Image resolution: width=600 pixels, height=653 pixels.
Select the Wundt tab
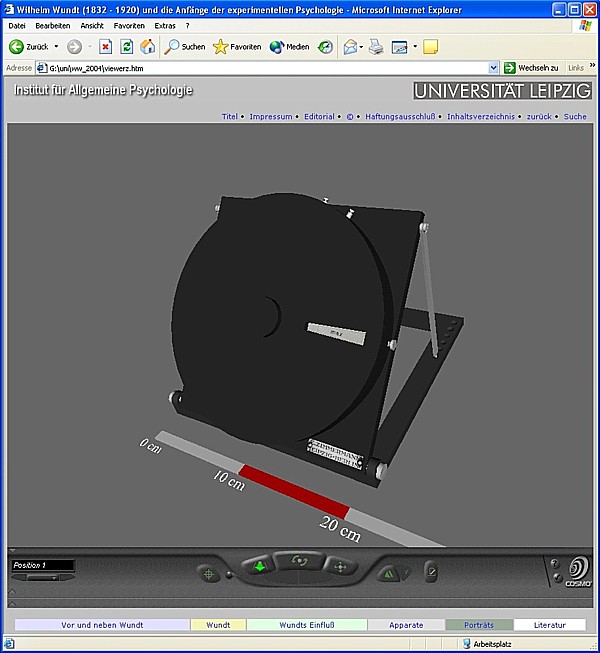pyautogui.click(x=218, y=625)
